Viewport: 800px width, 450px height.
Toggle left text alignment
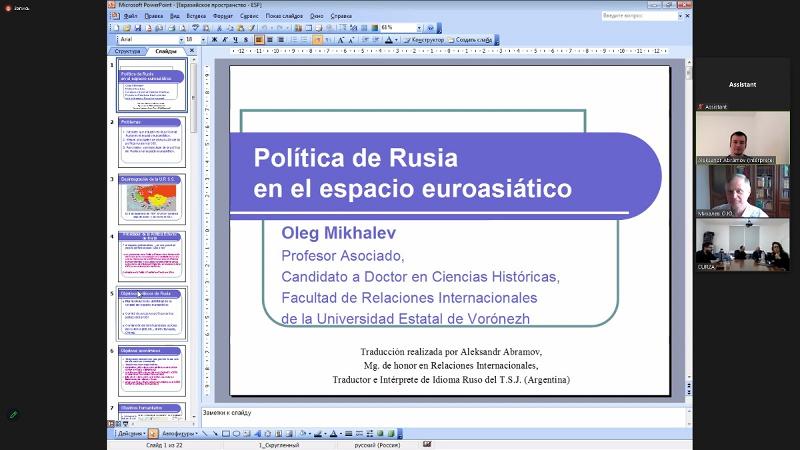click(259, 39)
